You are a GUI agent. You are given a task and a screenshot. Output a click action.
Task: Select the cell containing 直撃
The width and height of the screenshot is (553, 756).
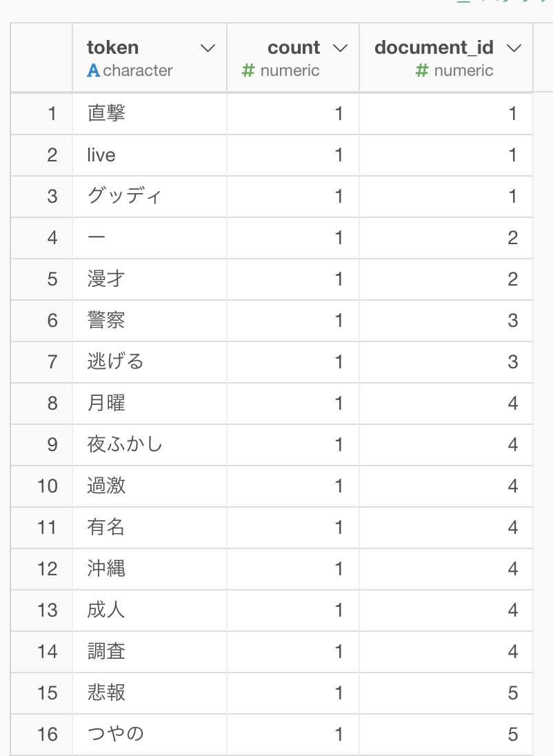click(x=150, y=114)
